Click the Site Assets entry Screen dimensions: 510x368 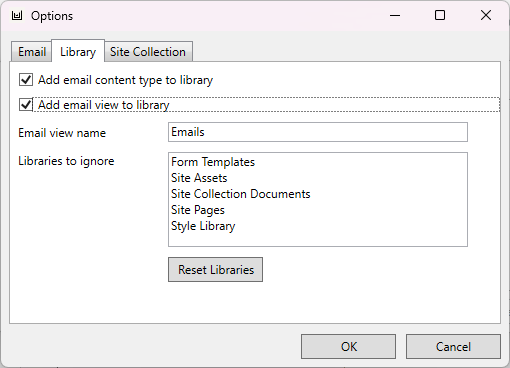tap(199, 178)
